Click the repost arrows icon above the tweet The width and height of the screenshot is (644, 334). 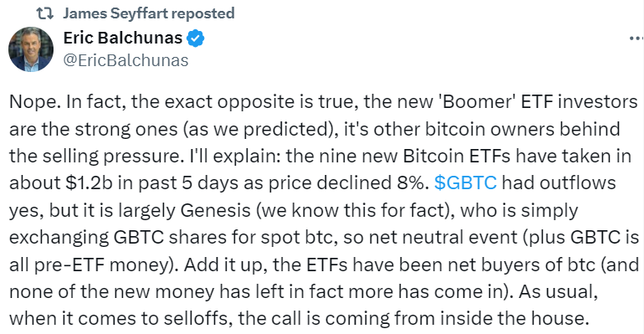45,13
